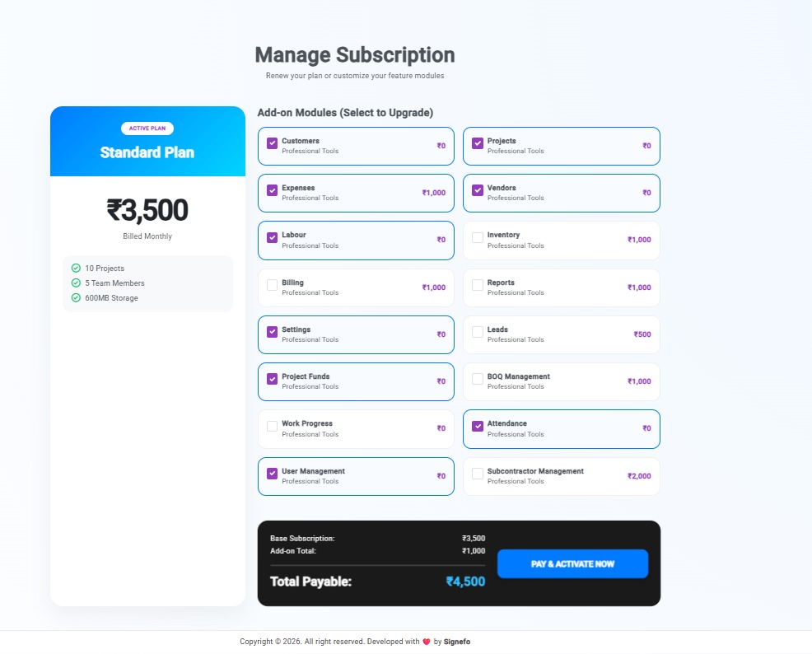This screenshot has height=654, width=812.
Task: Select the Leads add-on checkbox
Action: (478, 332)
